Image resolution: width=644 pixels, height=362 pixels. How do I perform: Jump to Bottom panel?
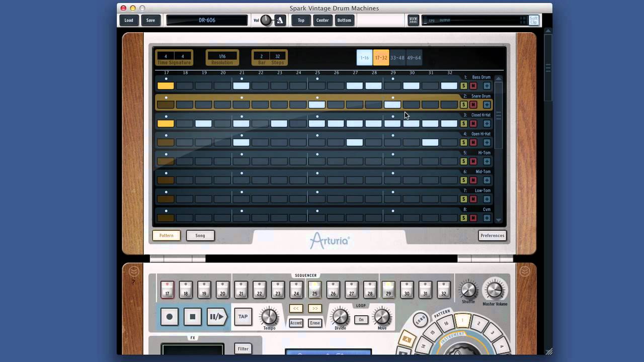click(344, 20)
